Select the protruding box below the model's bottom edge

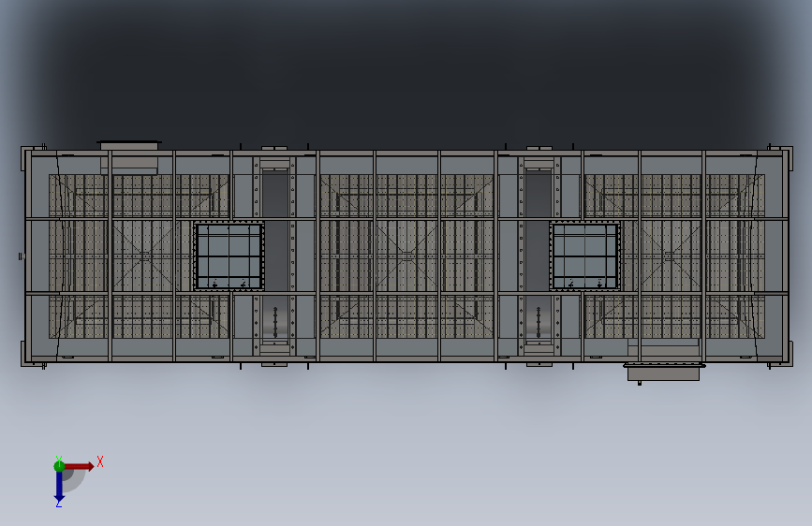click(x=663, y=373)
